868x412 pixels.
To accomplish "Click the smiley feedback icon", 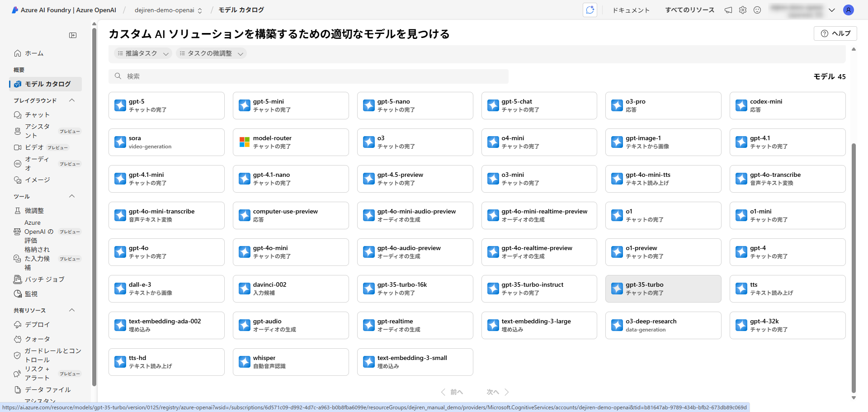I will point(757,10).
